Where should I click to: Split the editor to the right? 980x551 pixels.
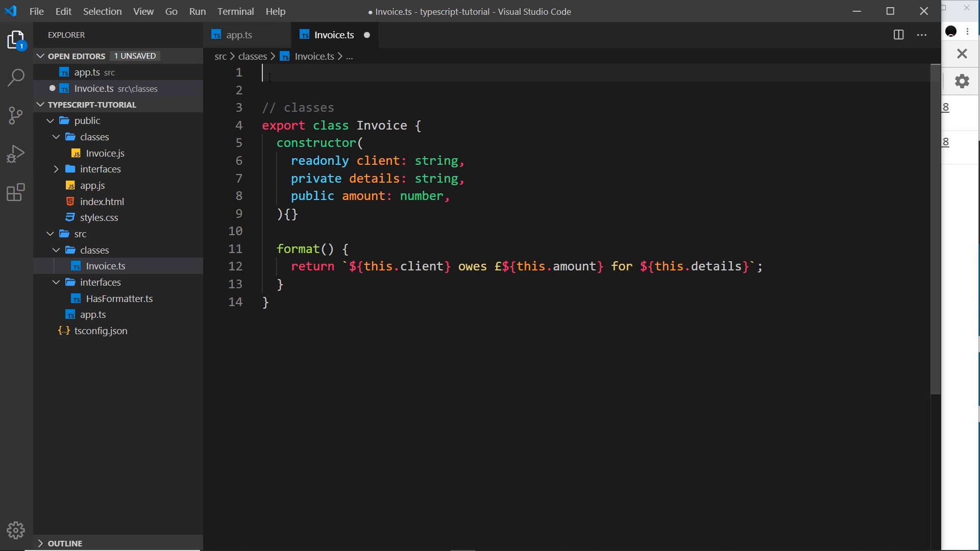(898, 35)
